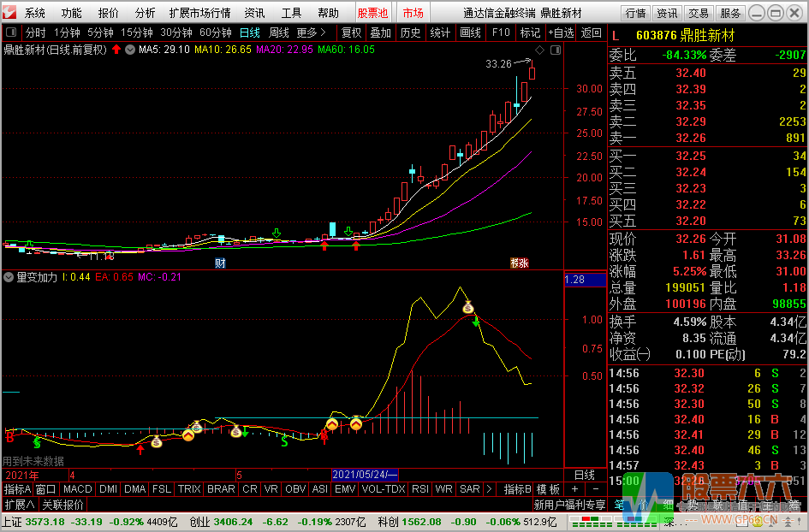Image resolution: width=809 pixels, height=532 pixels.
Task: Zoom in with the plus button
Action: pyautogui.click(x=574, y=488)
